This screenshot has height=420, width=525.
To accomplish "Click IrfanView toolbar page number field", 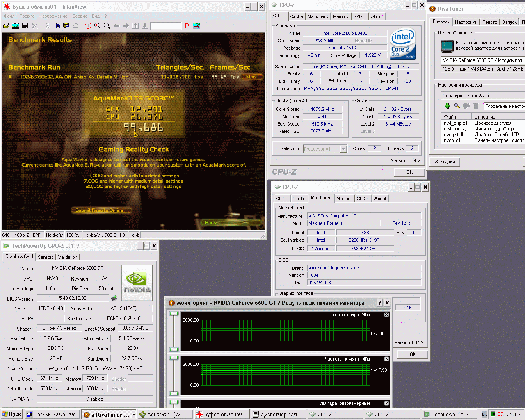I will pos(166,26).
